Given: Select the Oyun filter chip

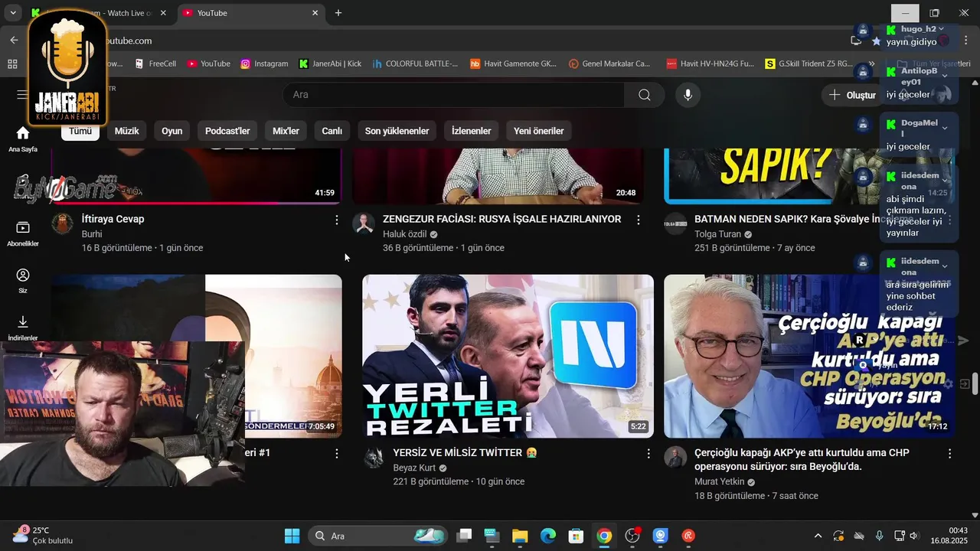Looking at the screenshot, I should (171, 131).
